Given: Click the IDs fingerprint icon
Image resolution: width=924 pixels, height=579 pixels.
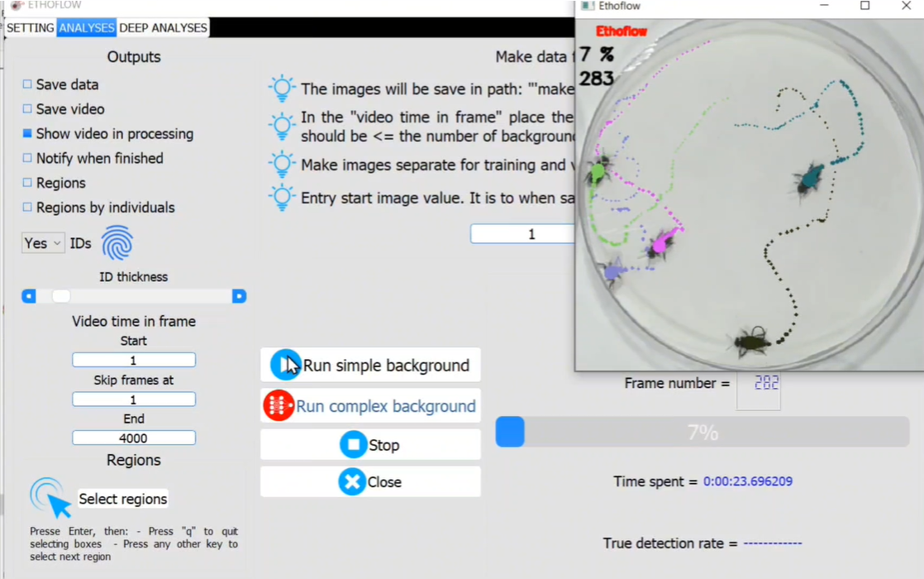Looking at the screenshot, I should click(117, 243).
